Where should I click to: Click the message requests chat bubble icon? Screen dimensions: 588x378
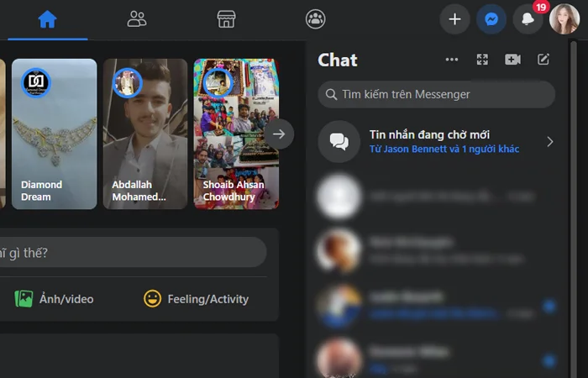coord(339,142)
